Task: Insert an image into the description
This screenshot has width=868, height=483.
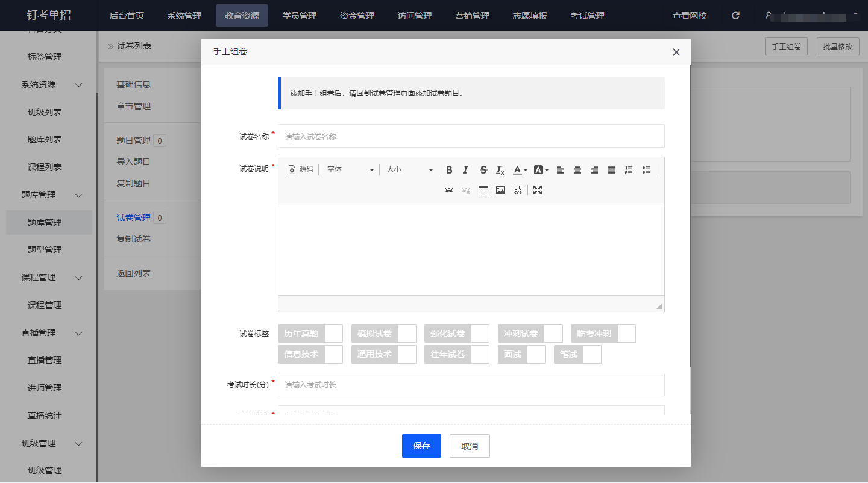Action: click(x=500, y=190)
